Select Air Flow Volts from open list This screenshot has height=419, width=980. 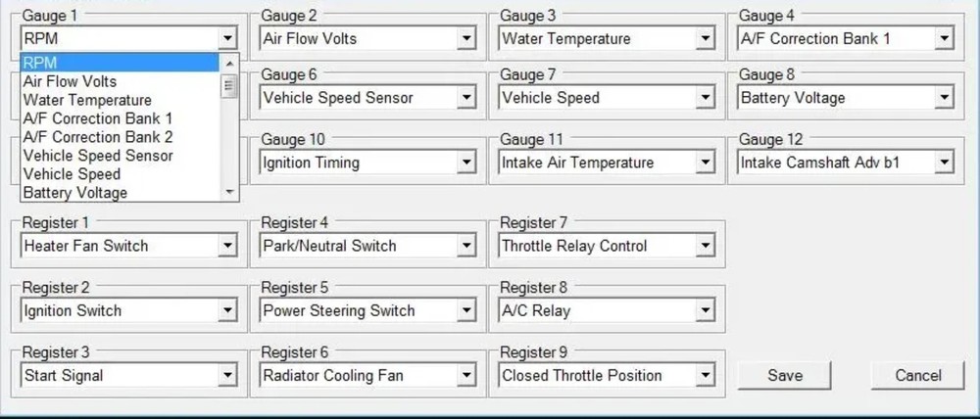71,81
